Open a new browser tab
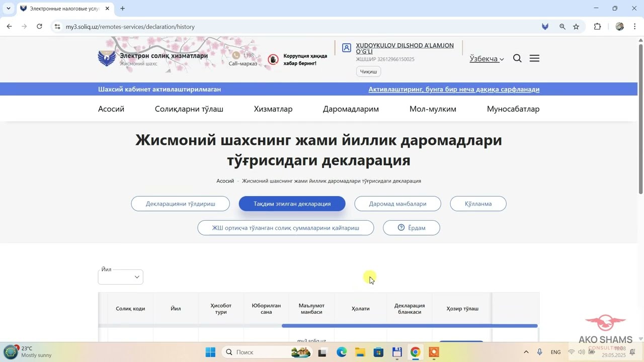 [x=122, y=9]
